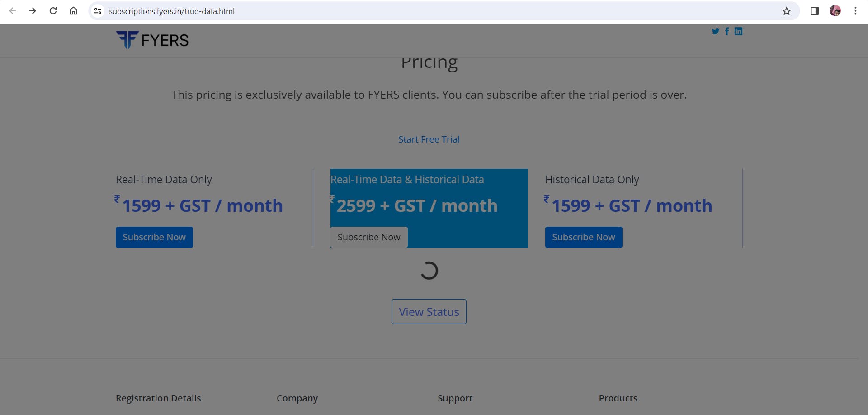Open FYERS LinkedIn page
Image resolution: width=868 pixels, height=415 pixels.
click(738, 31)
